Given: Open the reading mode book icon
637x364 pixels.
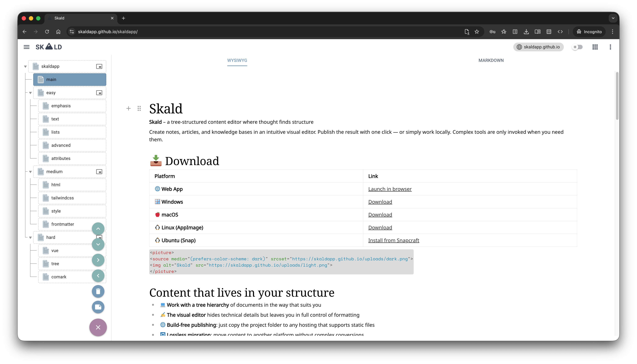Looking at the screenshot, I should [537, 32].
